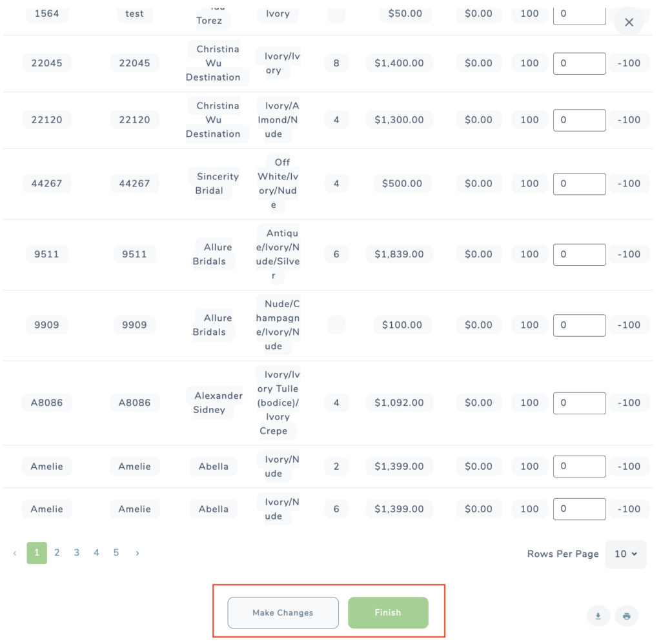Click the print icon at bottom right
The width and height of the screenshot is (661, 644).
coord(626,616)
